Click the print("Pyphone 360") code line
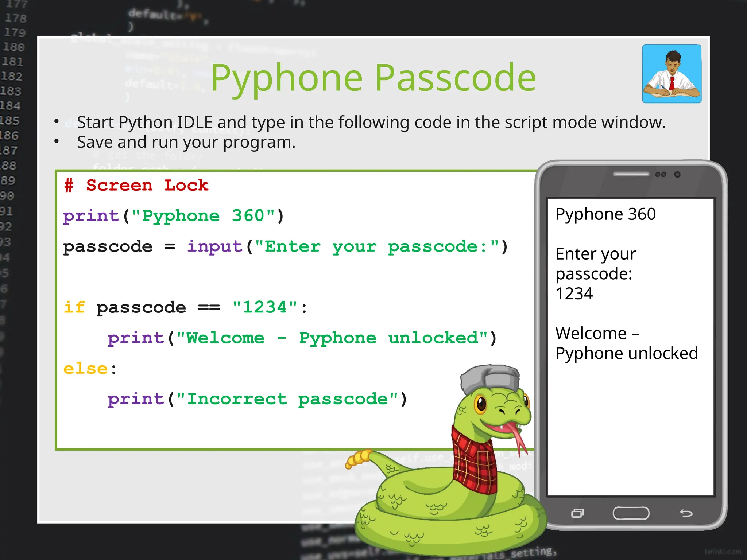This screenshot has width=747, height=560. coord(174,216)
